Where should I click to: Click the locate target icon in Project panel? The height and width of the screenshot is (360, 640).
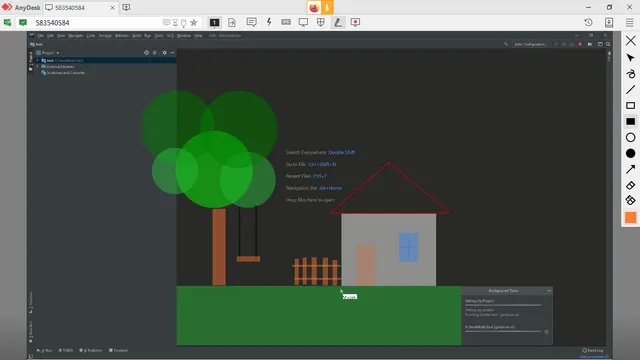tap(146, 53)
